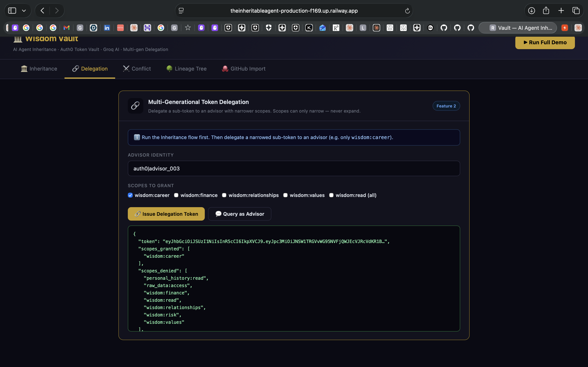Switch to the Lineage Tree tab
This screenshot has width=588, height=367.
tap(186, 69)
